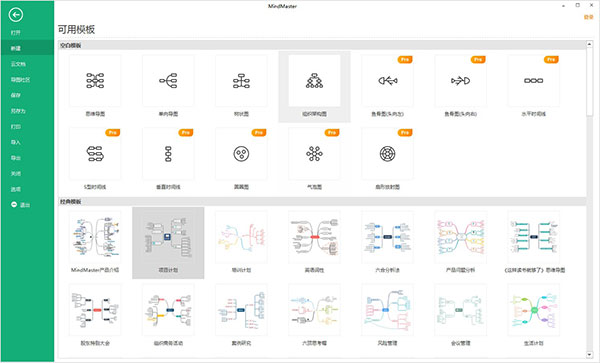This screenshot has width=600, height=363.
Task: Click the 可用模板 page heading
Action: (x=76, y=29)
